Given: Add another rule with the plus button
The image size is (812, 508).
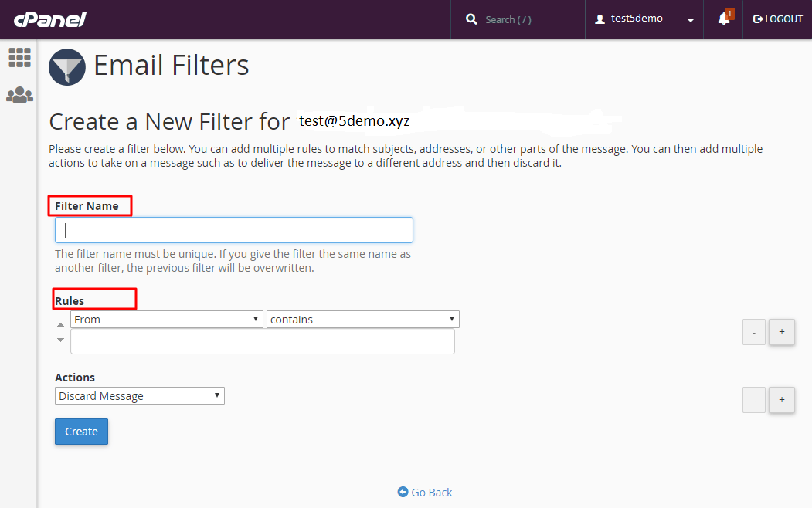Looking at the screenshot, I should click(x=781, y=332).
